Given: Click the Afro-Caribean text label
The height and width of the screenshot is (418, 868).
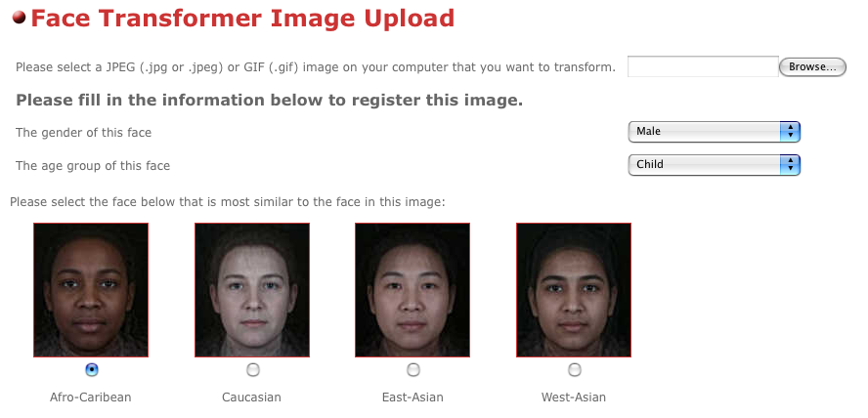Looking at the screenshot, I should click(90, 397).
